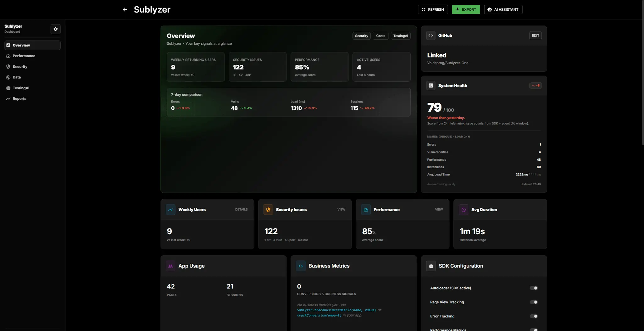Click the Errors 0 comparison value
Viewport: 644px width, 331px height.
[x=173, y=108]
